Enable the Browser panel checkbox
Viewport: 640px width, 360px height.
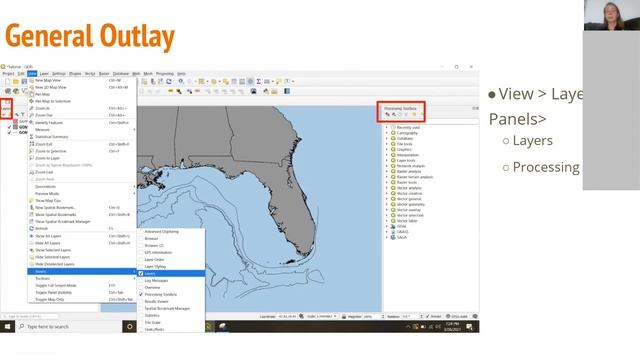pyautogui.click(x=141, y=238)
